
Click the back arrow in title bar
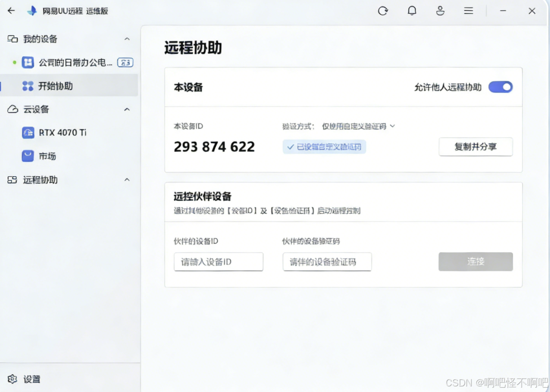coord(11,11)
